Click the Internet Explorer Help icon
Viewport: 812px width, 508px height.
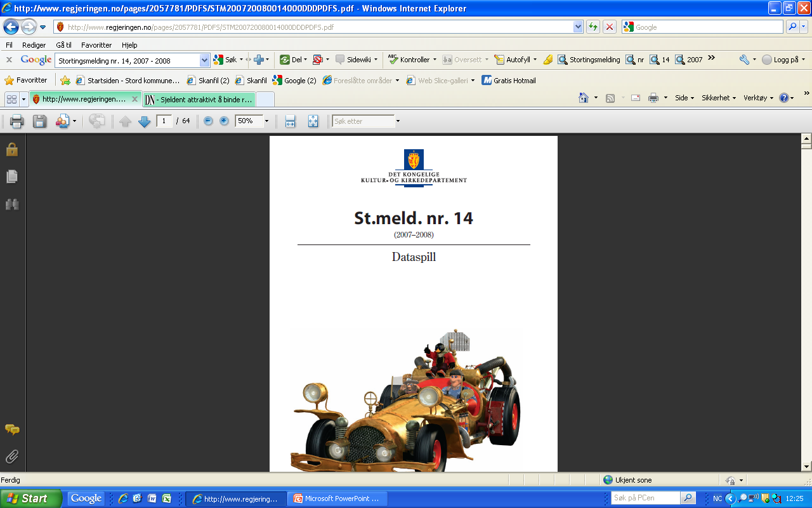pyautogui.click(x=784, y=98)
